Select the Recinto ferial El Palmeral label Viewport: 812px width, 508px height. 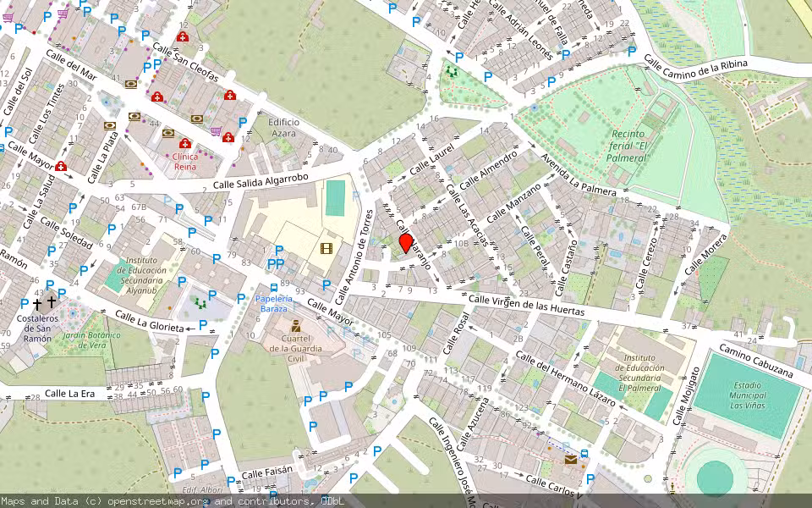tap(627, 146)
